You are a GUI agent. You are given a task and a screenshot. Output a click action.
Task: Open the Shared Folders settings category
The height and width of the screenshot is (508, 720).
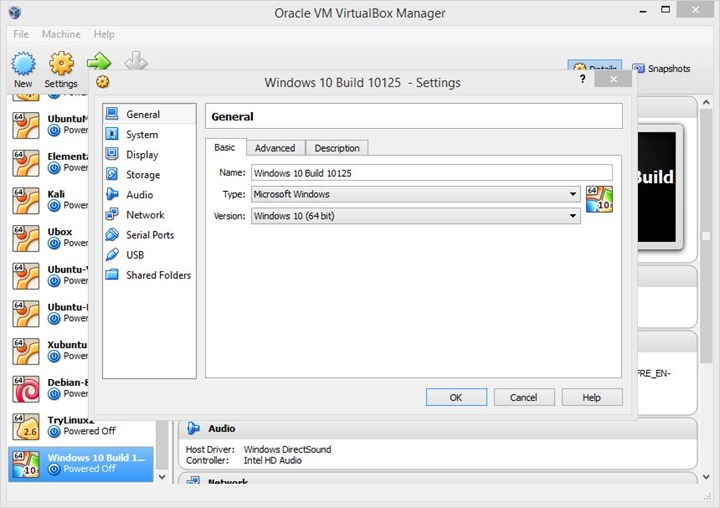149,275
